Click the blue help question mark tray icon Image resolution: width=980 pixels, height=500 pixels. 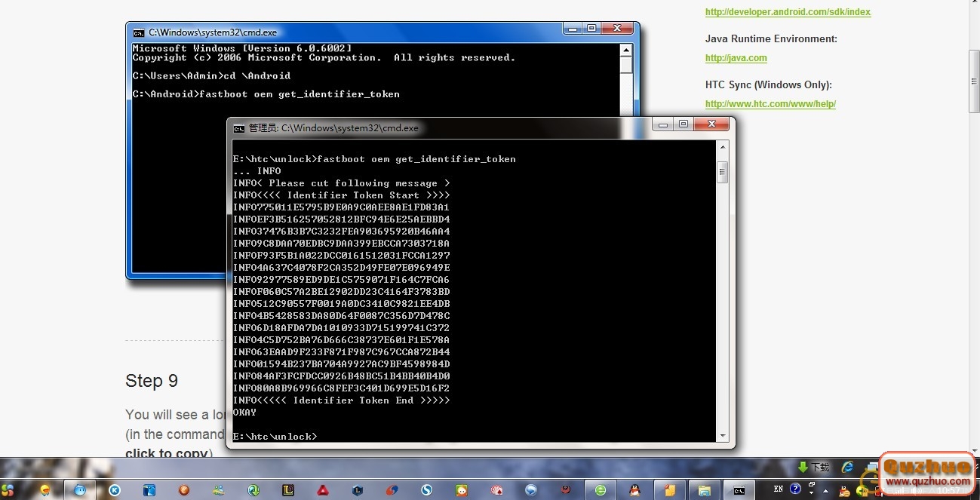pos(795,489)
